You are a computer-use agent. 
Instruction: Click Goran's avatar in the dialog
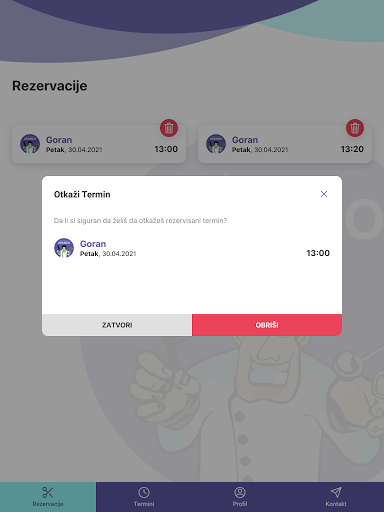64,248
